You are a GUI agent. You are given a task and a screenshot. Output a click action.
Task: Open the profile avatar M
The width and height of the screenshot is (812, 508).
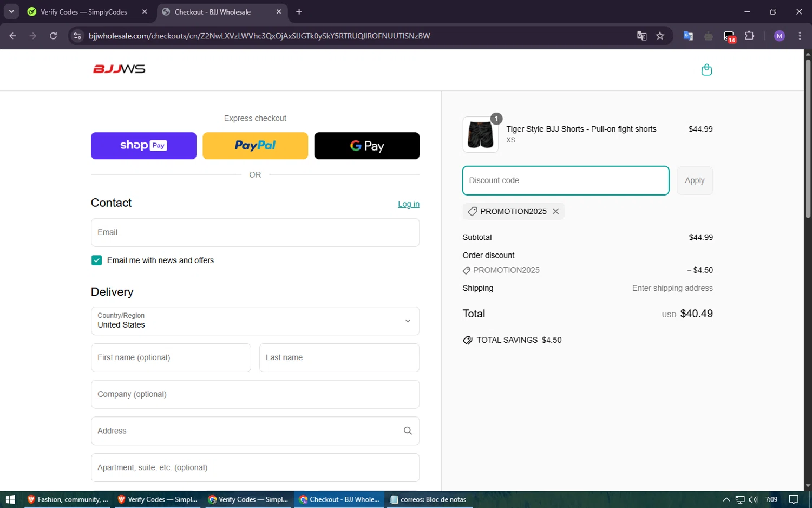(780, 36)
